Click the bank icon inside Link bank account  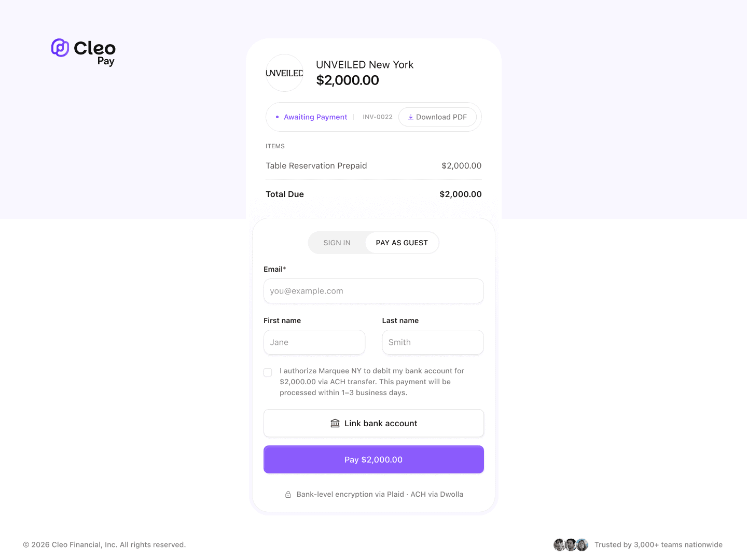(x=335, y=423)
